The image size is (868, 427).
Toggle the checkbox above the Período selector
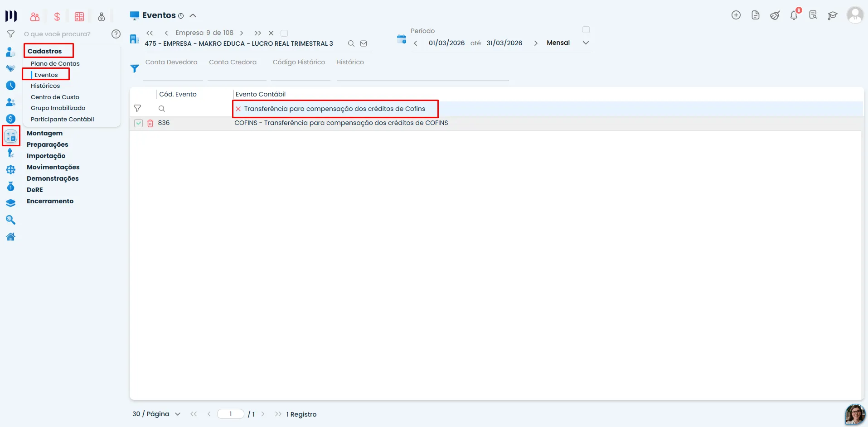click(x=586, y=30)
